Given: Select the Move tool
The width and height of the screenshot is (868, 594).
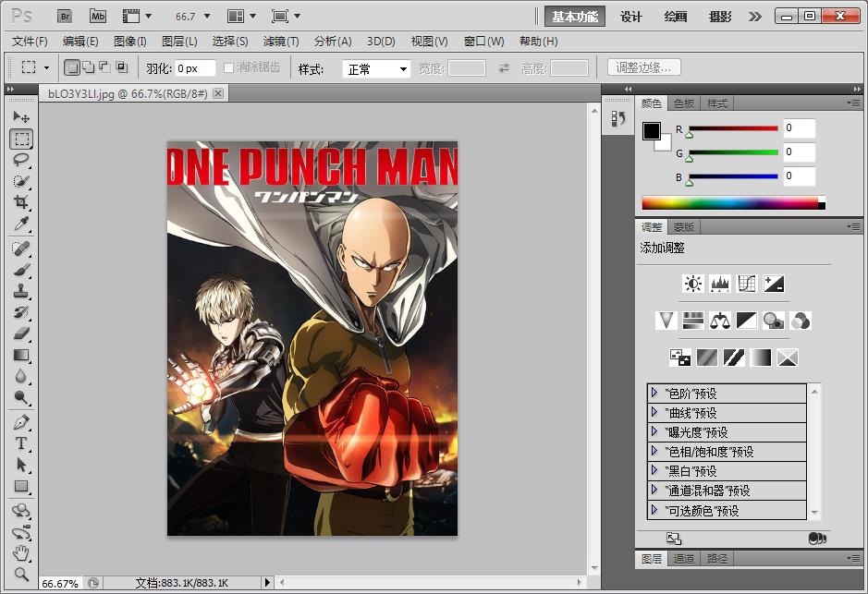Looking at the screenshot, I should pos(21,117).
